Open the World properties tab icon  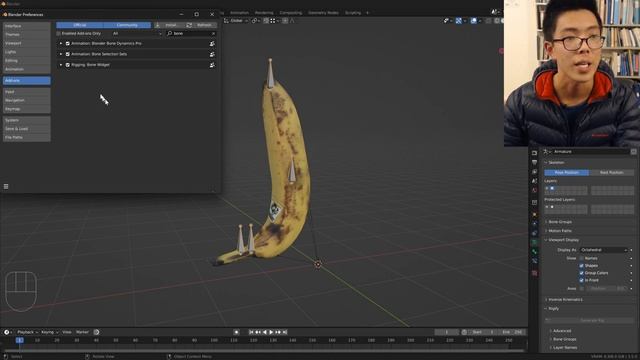point(535,190)
